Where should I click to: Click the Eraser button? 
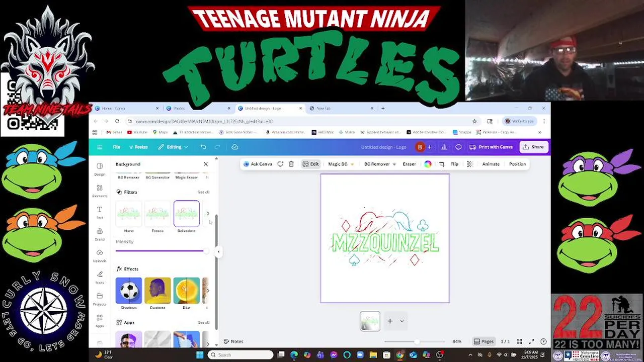409,164
